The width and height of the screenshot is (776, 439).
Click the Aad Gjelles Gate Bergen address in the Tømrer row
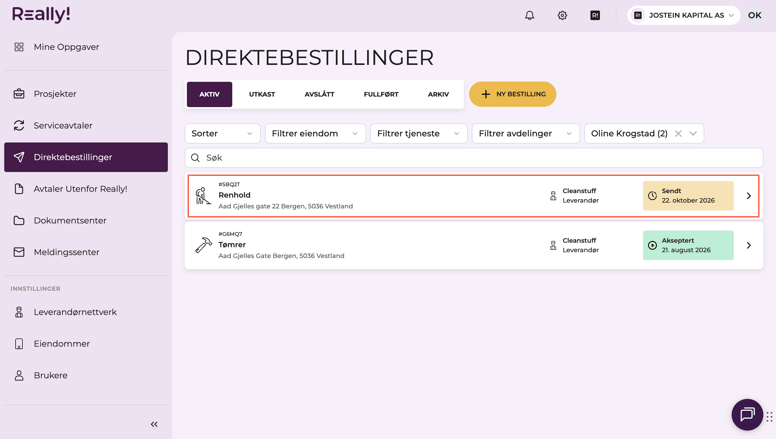coord(281,255)
